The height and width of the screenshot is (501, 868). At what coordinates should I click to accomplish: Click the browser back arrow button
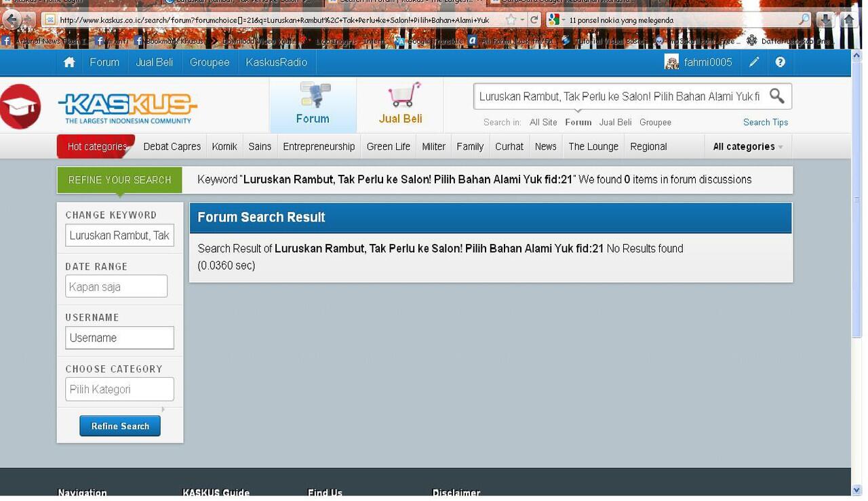point(12,19)
